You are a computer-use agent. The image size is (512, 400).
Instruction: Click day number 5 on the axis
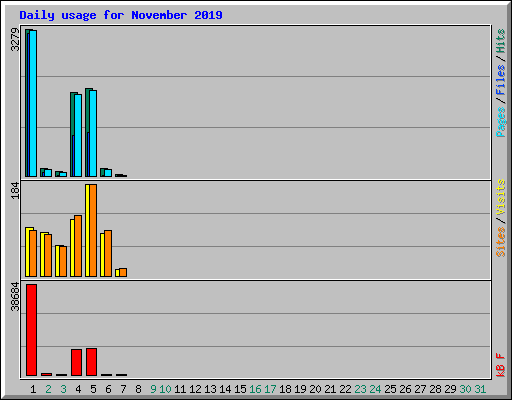(x=93, y=389)
